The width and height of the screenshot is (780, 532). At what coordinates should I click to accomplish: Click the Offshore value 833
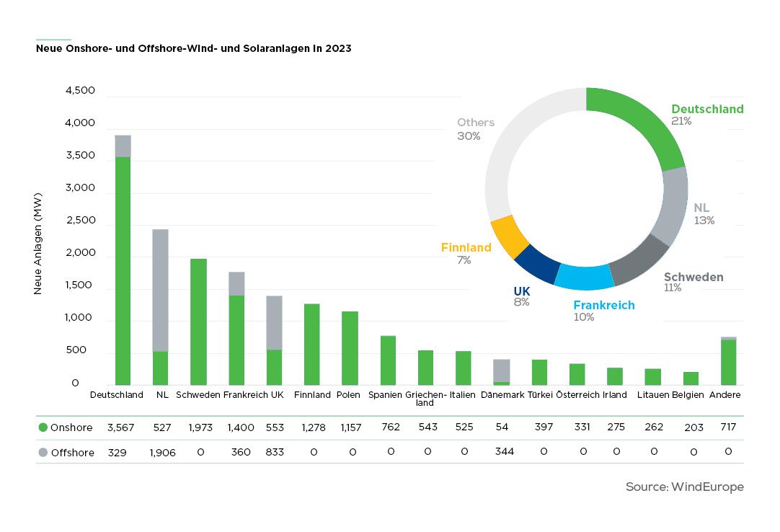(275, 452)
